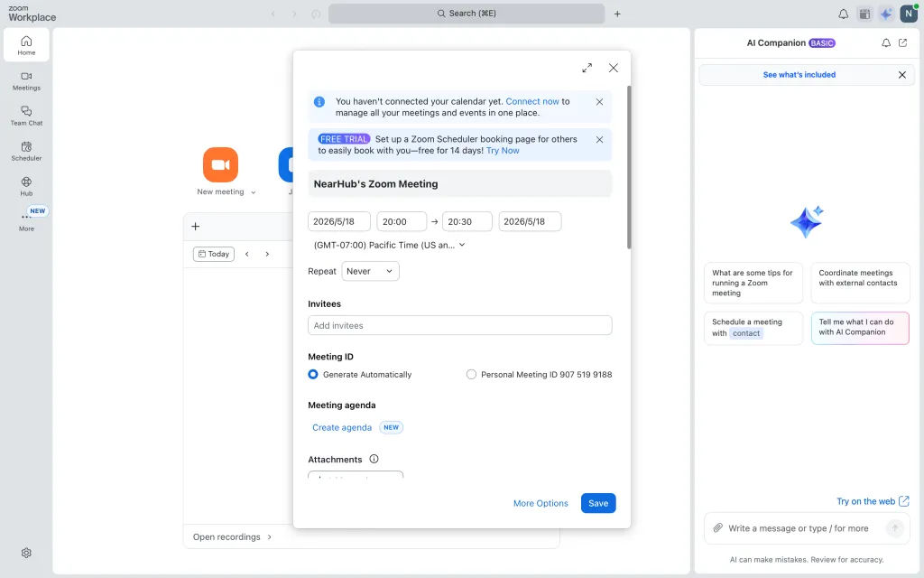Open Team Chat in the sidebar
This screenshot has width=924, height=578.
(26, 117)
